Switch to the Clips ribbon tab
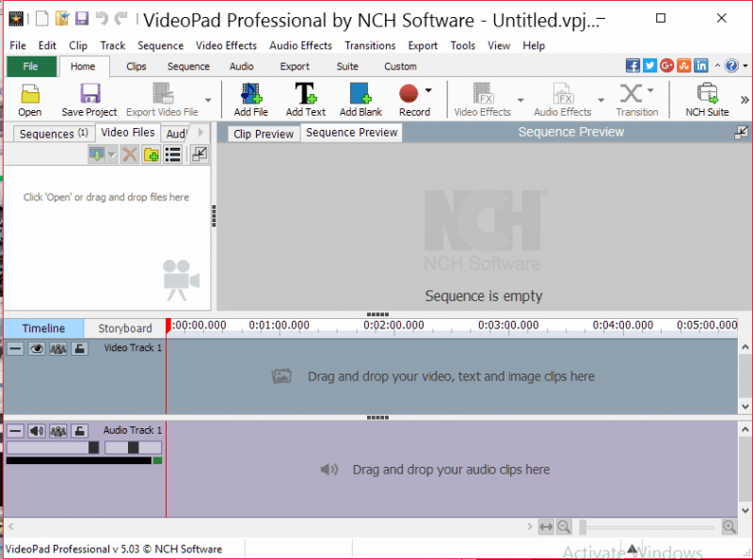 pyautogui.click(x=136, y=66)
